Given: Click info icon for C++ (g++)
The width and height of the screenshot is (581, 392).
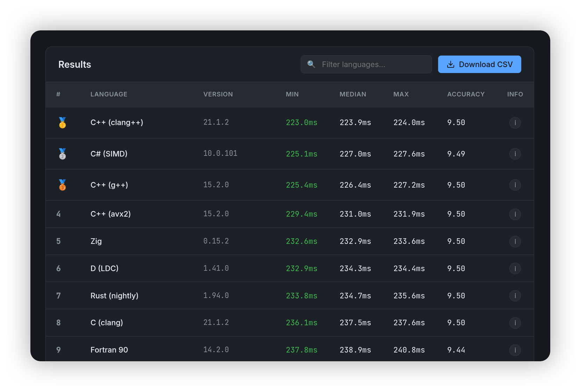Looking at the screenshot, I should [x=515, y=185].
